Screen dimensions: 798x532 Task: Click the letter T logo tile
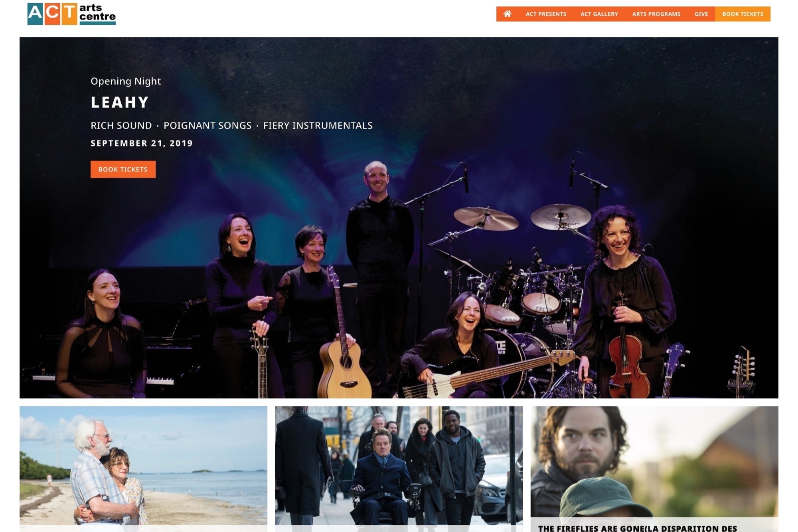pos(69,14)
